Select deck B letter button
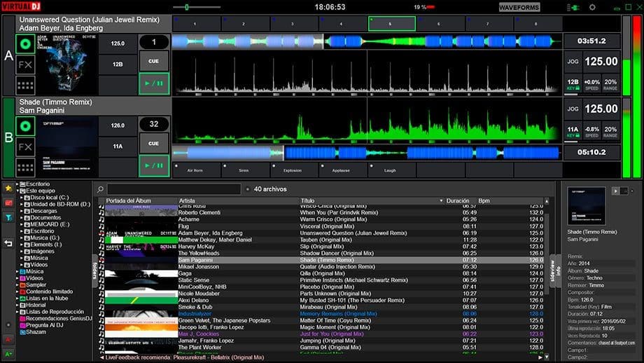The width and height of the screenshot is (644, 363). coord(8,138)
